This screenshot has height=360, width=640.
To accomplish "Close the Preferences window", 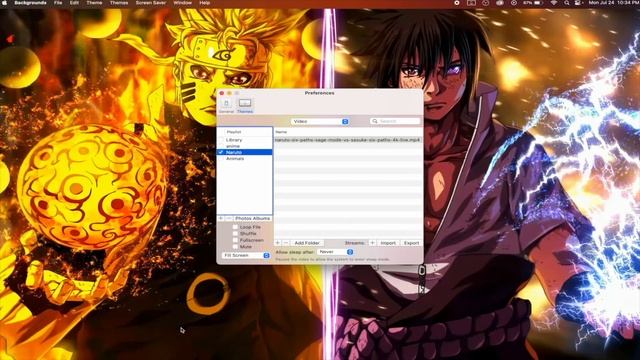I will pyautogui.click(x=222, y=93).
